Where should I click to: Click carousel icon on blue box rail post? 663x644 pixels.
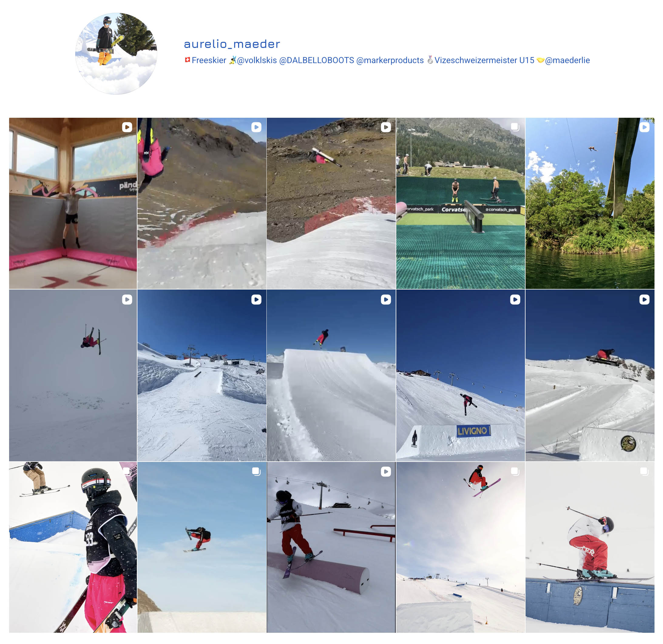[644, 471]
